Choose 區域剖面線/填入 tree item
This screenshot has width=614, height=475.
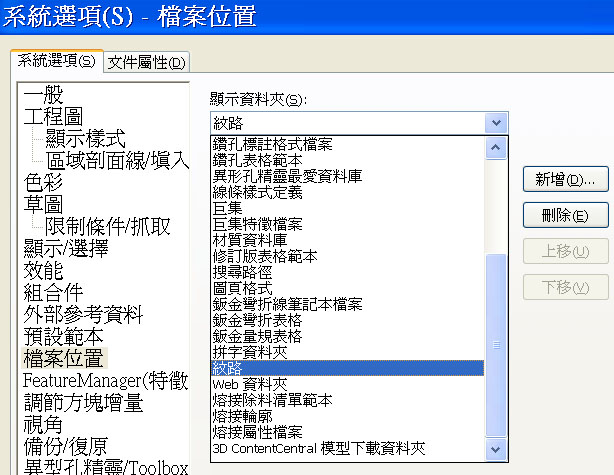117,160
